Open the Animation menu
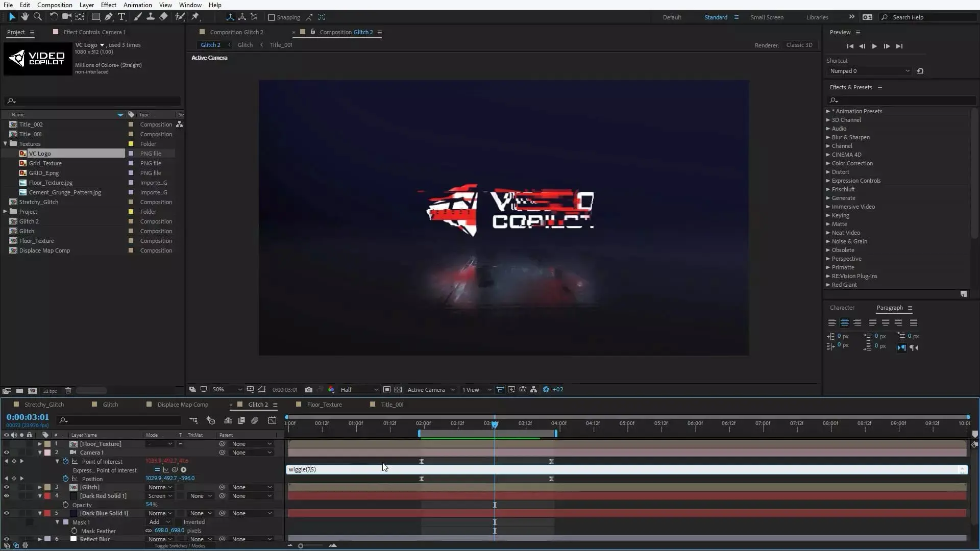The width and height of the screenshot is (980, 551). [138, 5]
